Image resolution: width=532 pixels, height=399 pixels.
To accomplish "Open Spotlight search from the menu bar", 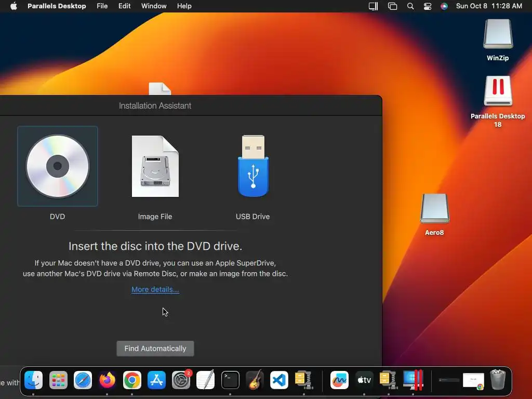I will click(410, 6).
